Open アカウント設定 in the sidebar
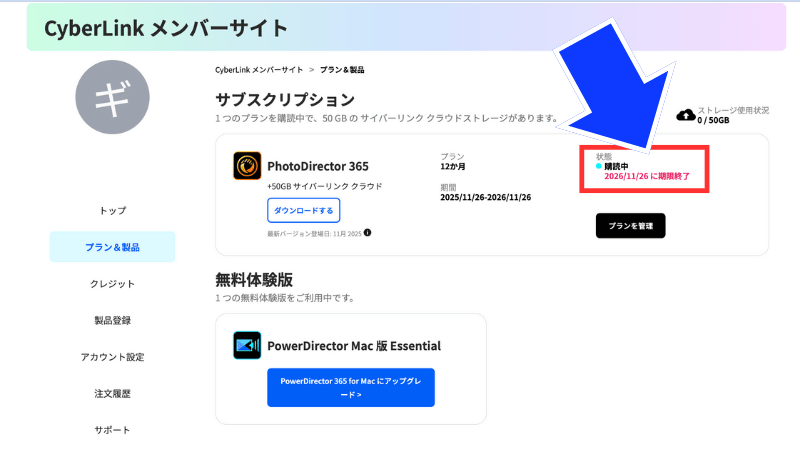800x450 pixels. [x=112, y=357]
